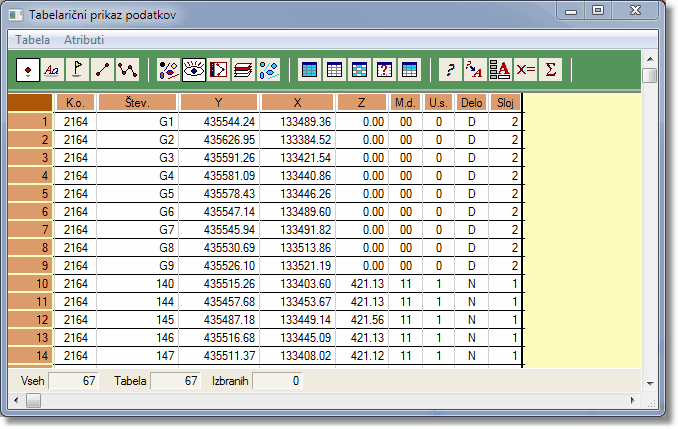
Task: Click the red stacked layers icon
Action: coord(242,70)
